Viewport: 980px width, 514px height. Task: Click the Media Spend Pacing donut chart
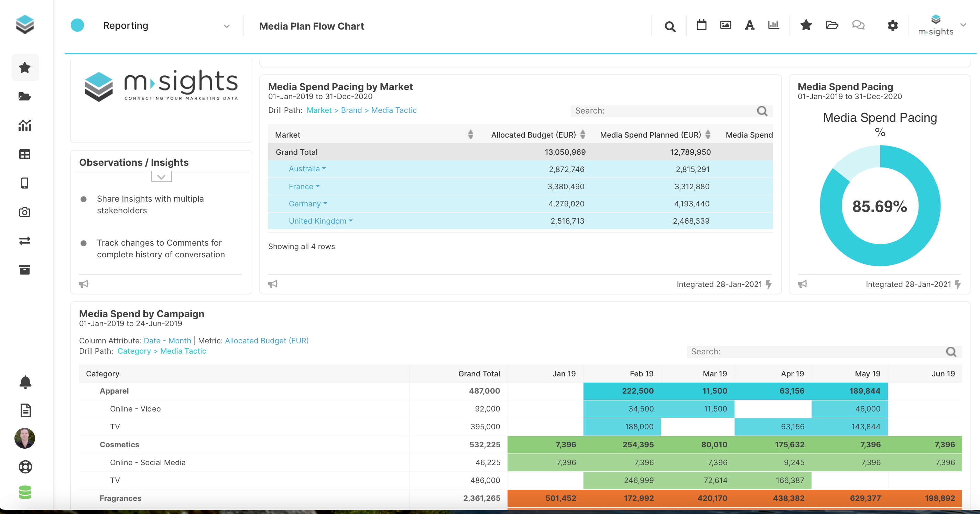click(x=879, y=206)
